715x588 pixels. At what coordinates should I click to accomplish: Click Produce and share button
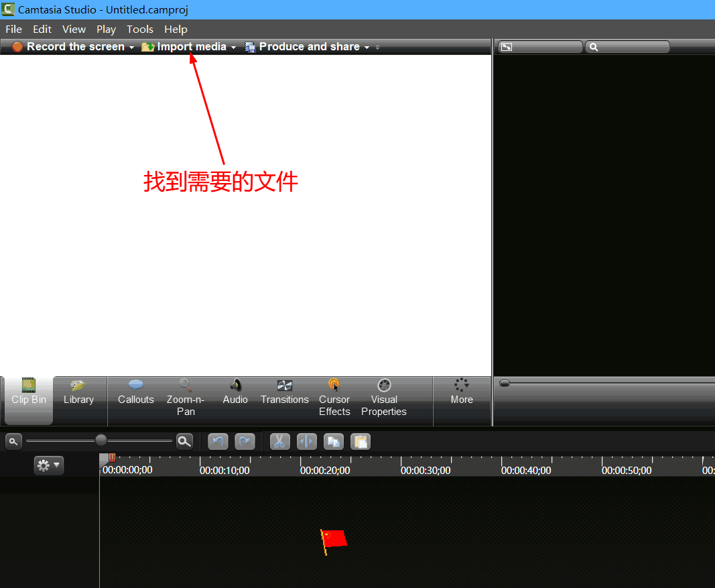(x=302, y=46)
